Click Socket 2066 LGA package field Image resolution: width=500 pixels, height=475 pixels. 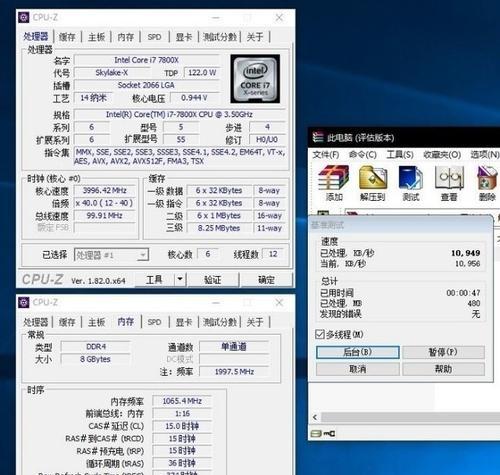click(x=146, y=85)
